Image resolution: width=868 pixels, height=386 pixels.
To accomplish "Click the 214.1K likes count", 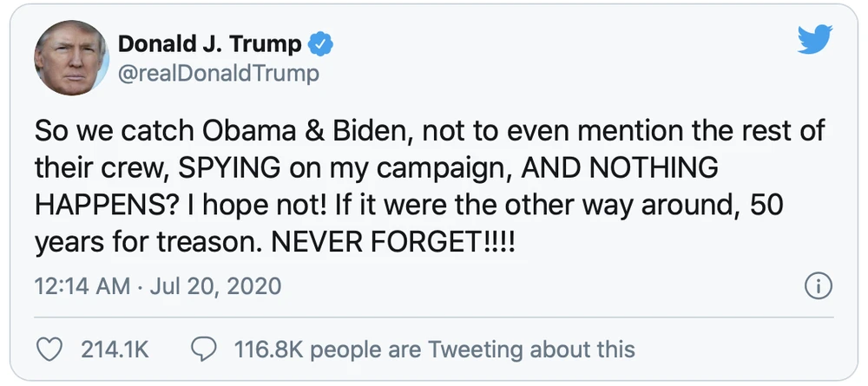I will [x=115, y=350].
